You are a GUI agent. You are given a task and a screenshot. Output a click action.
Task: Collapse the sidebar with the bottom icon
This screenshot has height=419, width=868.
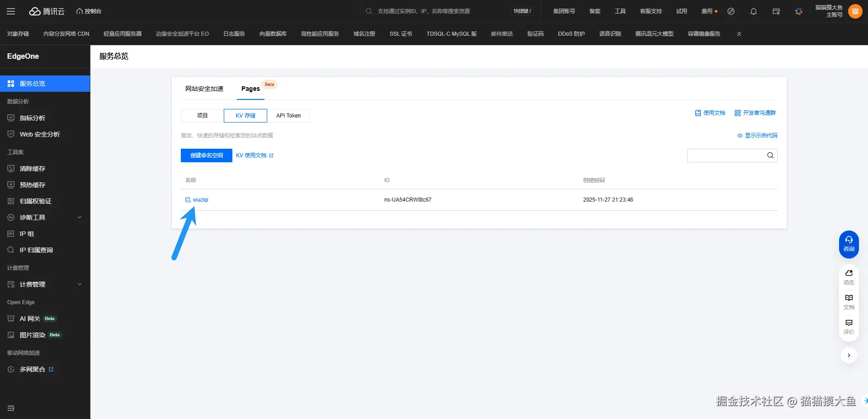click(11, 408)
